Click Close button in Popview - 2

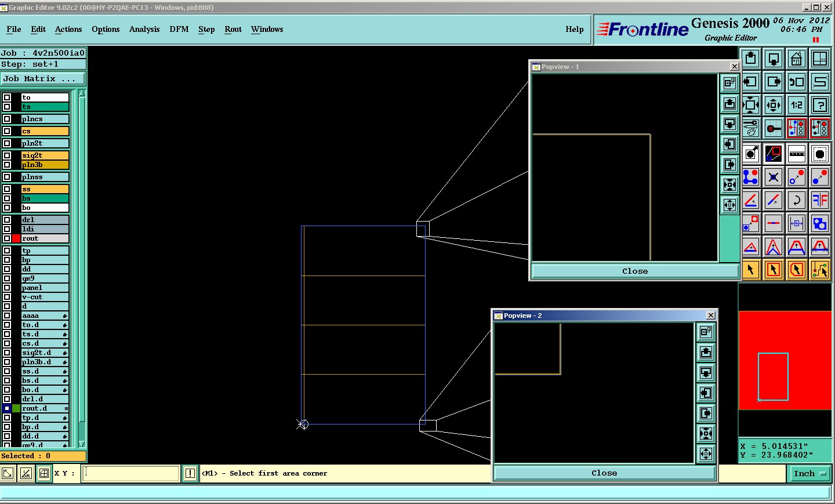(604, 473)
